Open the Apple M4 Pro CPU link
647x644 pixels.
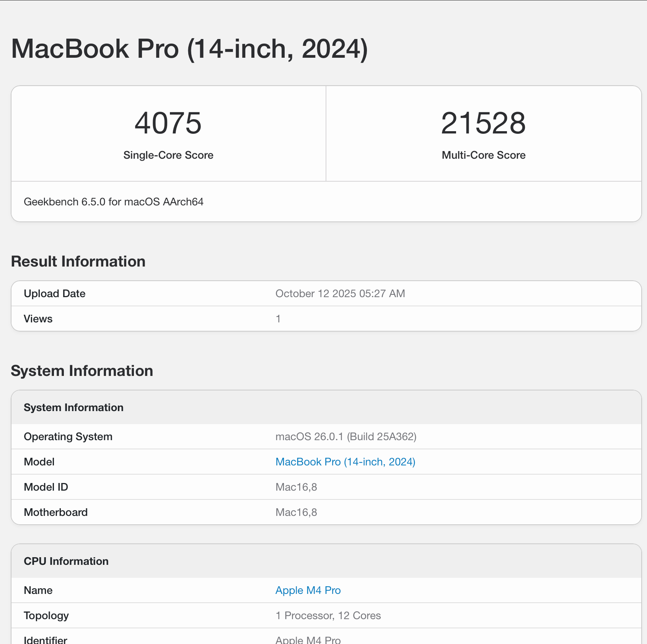308,590
